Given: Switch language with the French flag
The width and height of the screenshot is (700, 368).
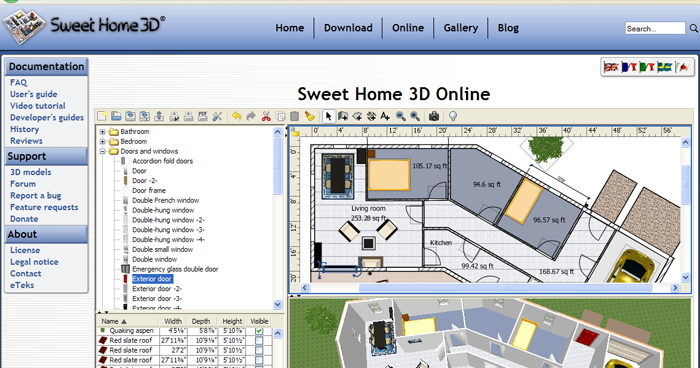Looking at the screenshot, I should [629, 67].
